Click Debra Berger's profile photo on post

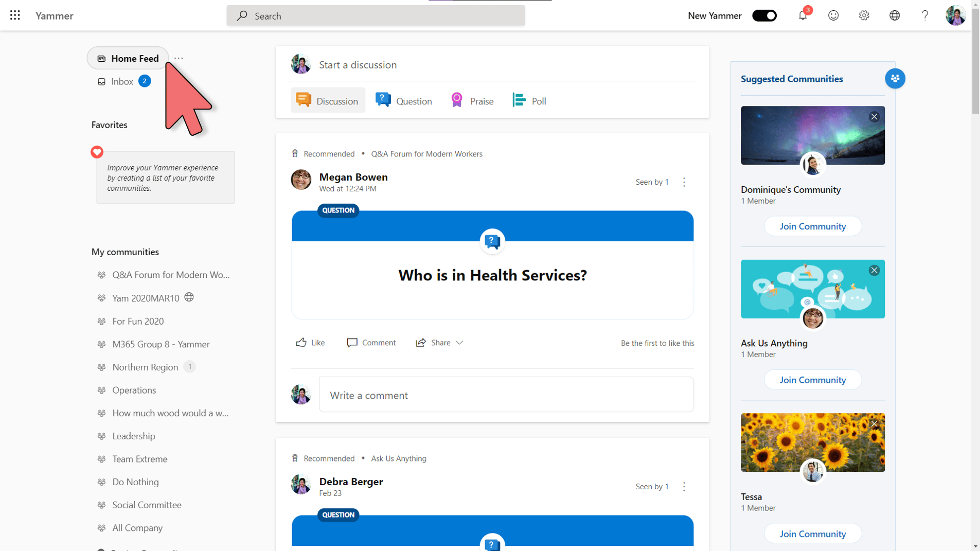pos(301,484)
